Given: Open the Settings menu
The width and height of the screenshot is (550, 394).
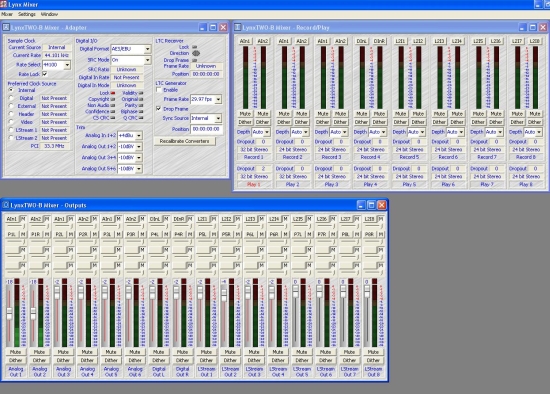Looking at the screenshot, I should click(27, 14).
